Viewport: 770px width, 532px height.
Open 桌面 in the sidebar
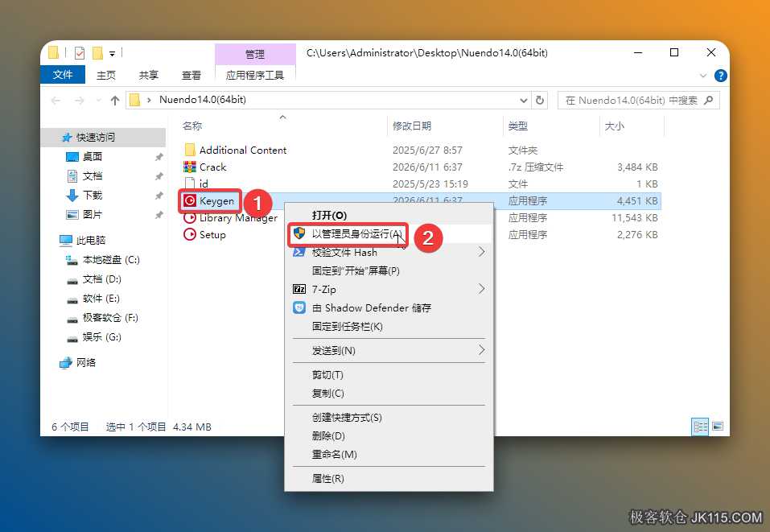[x=93, y=156]
